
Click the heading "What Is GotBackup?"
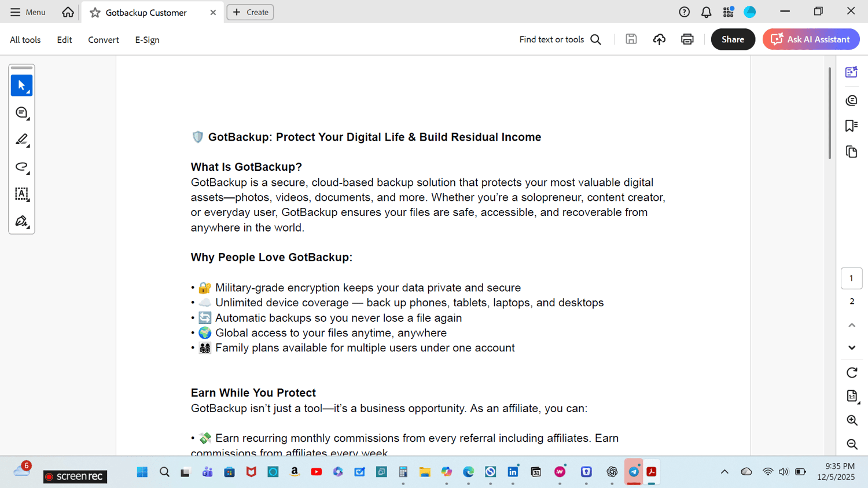tap(247, 167)
